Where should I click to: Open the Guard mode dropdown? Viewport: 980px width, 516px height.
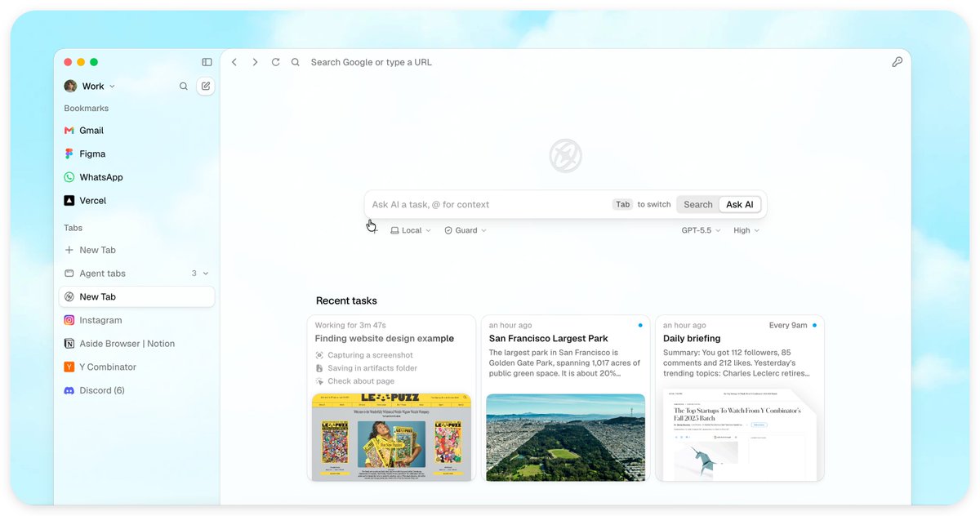[x=465, y=230]
